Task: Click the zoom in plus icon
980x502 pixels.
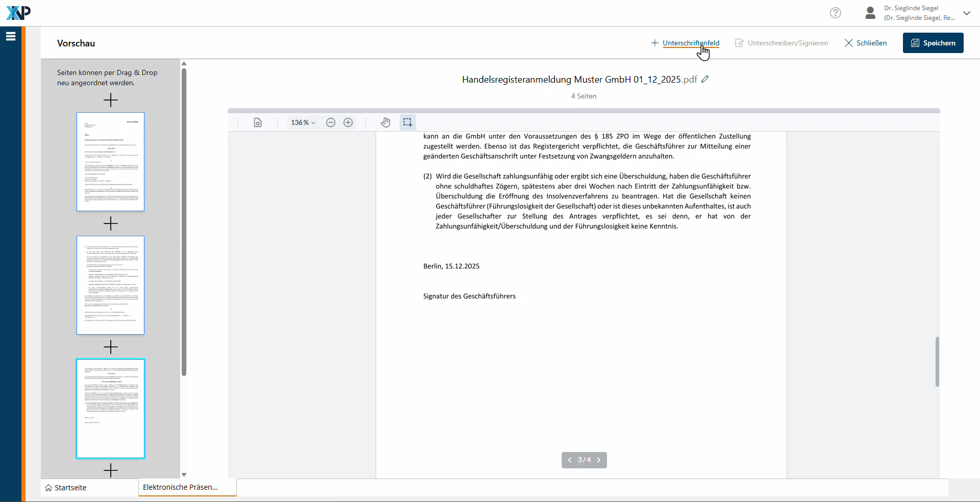Action: (348, 122)
